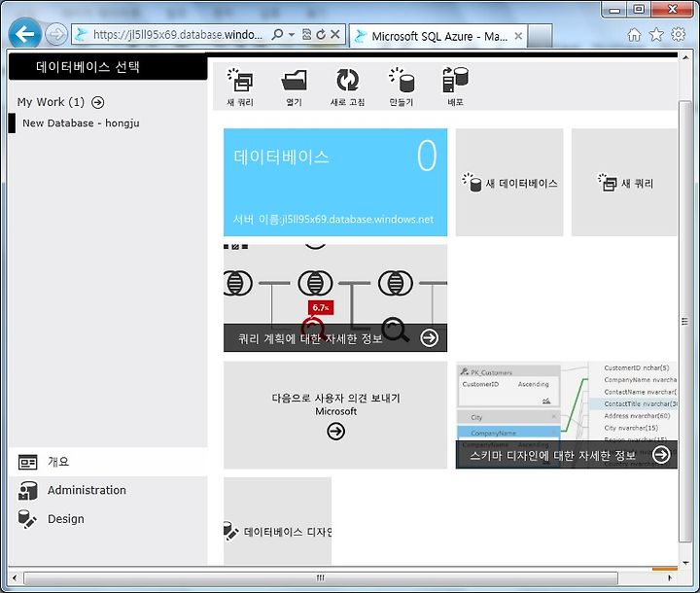
Task: Click the scroll right arrow
Action: pyautogui.click(x=670, y=578)
